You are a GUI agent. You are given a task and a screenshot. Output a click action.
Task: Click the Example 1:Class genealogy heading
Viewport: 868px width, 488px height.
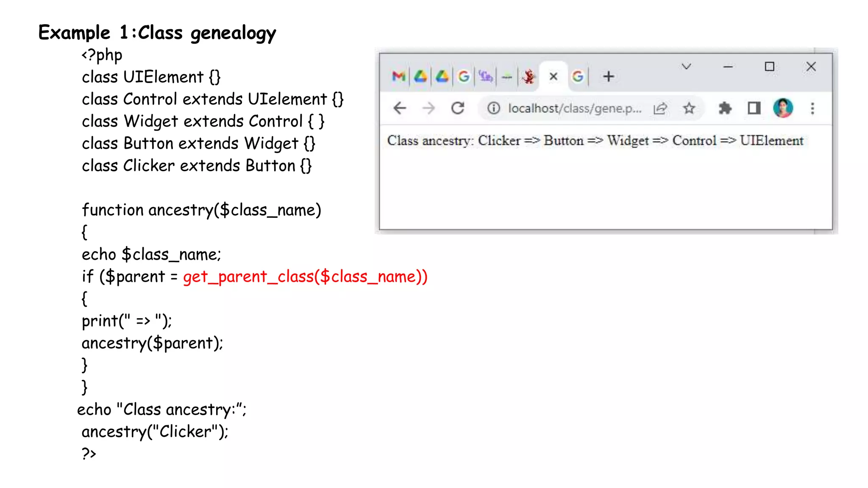point(157,33)
